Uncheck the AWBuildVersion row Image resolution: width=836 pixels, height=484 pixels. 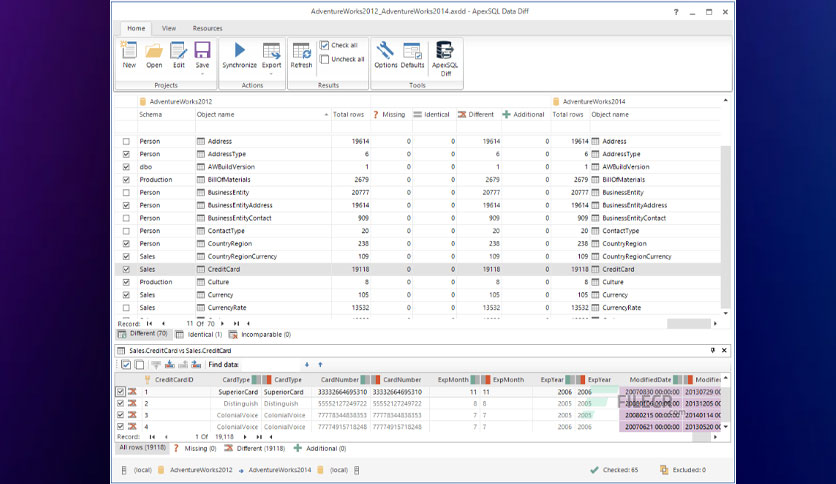(126, 167)
